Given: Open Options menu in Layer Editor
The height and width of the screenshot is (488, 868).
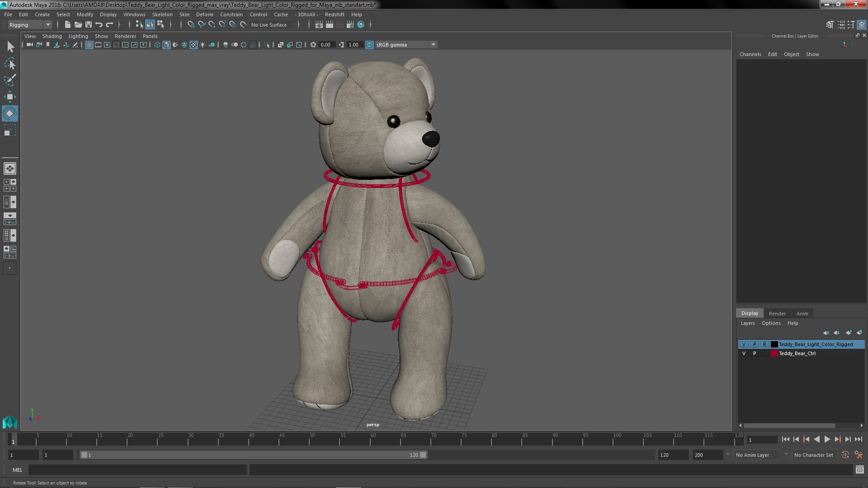Looking at the screenshot, I should click(771, 323).
